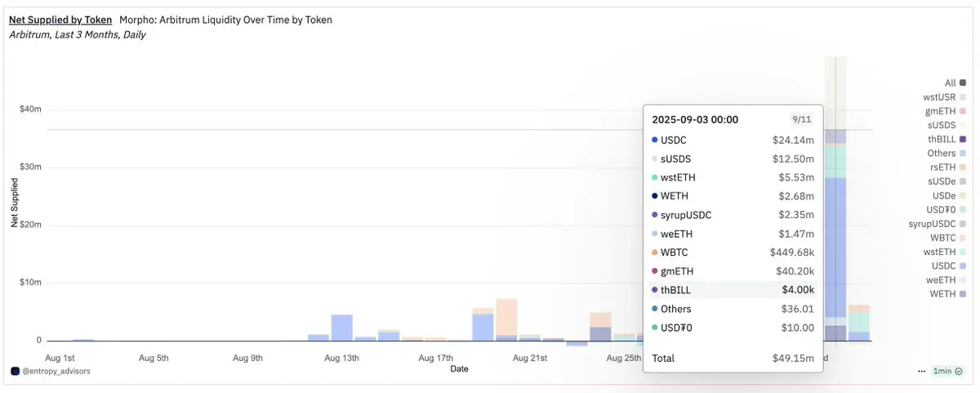
Task: Click syrupUSDC row in the tooltip
Action: coord(733,215)
